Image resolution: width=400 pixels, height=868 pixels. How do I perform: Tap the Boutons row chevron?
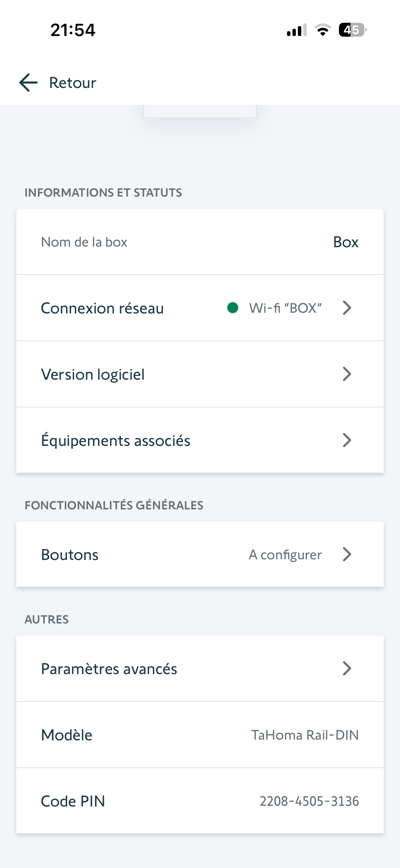click(x=347, y=555)
